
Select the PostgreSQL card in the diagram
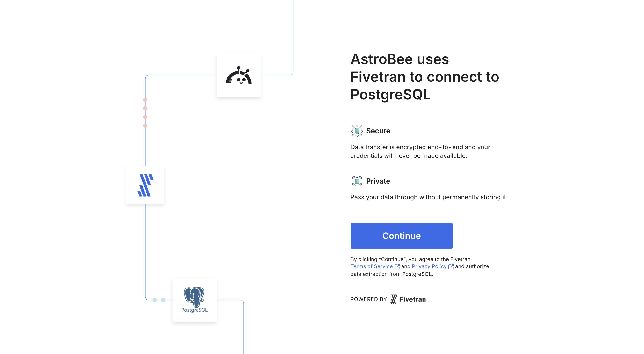coord(194,300)
